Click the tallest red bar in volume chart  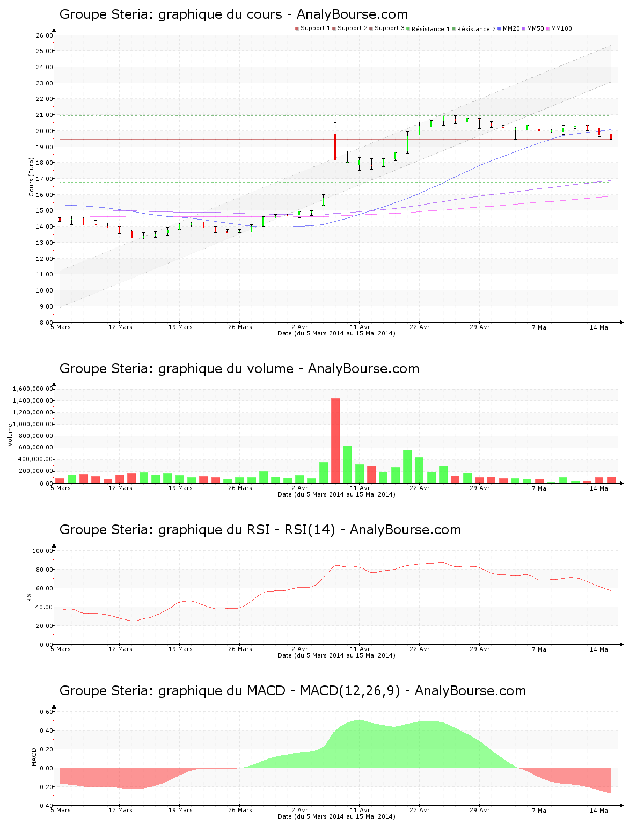click(335, 441)
